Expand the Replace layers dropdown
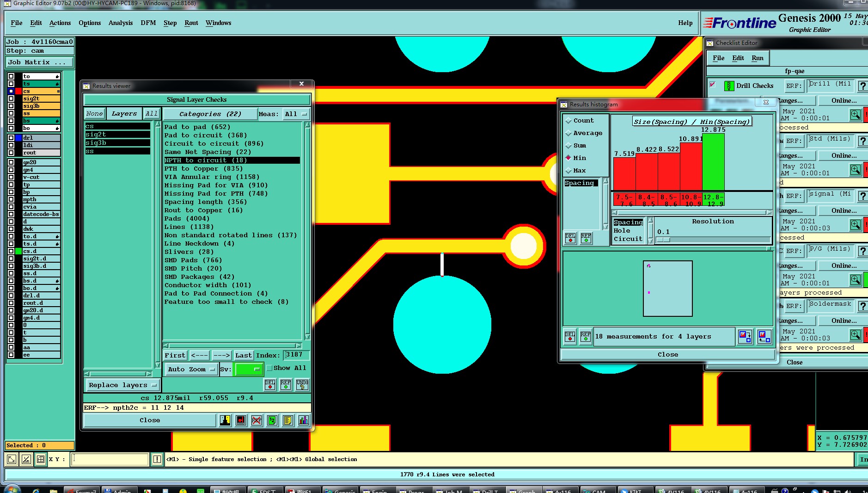 [x=122, y=385]
